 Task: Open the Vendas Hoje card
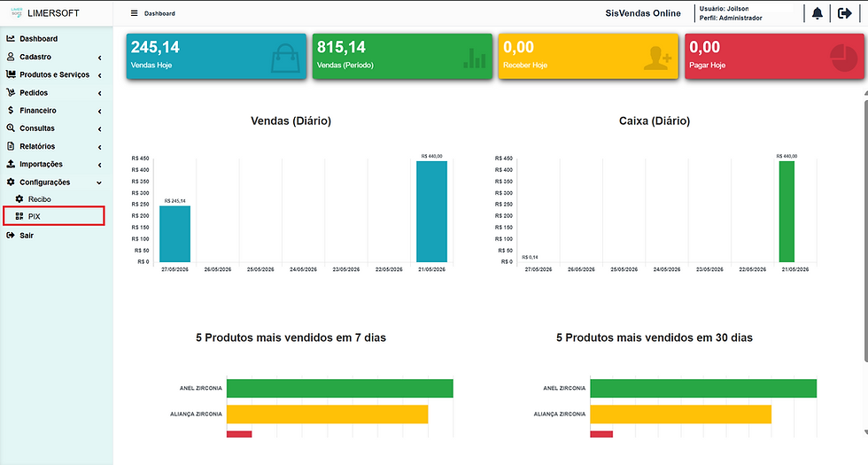click(x=216, y=57)
